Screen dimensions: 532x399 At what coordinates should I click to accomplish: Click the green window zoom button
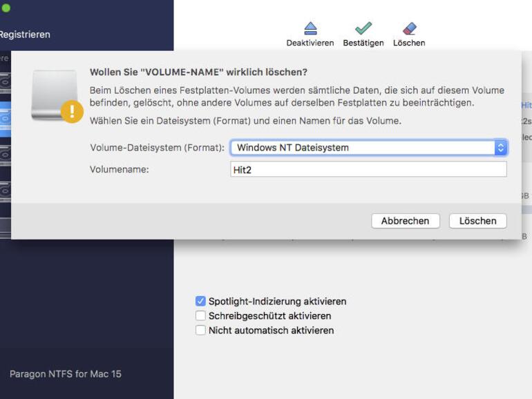click(6, 8)
